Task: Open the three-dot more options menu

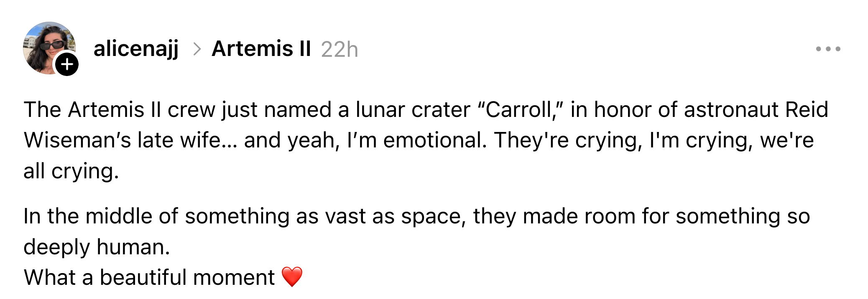Action: click(x=828, y=49)
